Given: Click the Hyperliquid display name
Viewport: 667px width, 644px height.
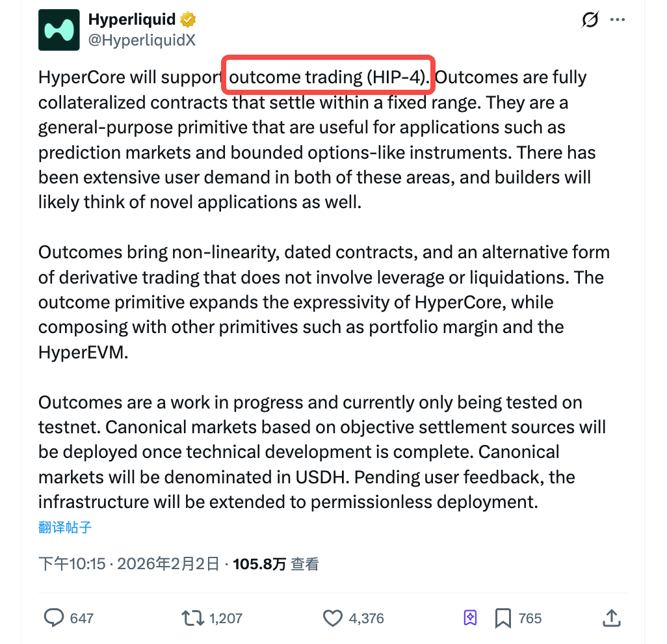Looking at the screenshot, I should click(132, 20).
